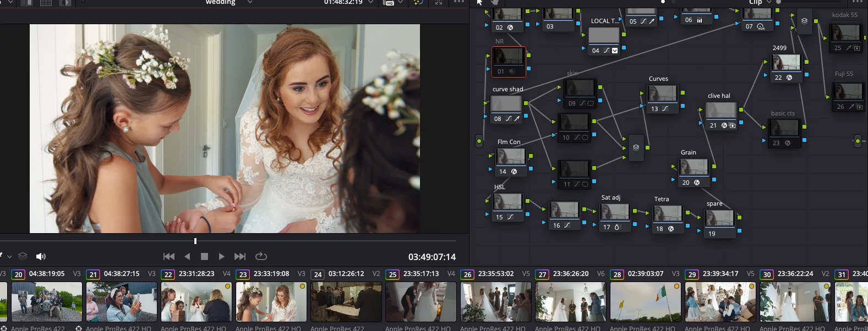The image size is (868, 331).
Task: Select clip 27 thumbnail in timeline
Action: pos(571,302)
